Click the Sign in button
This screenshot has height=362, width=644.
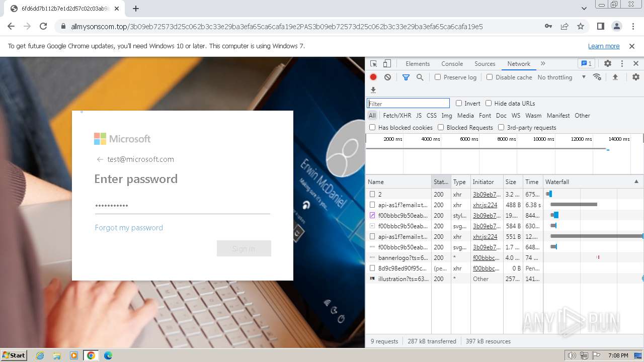pos(244,248)
